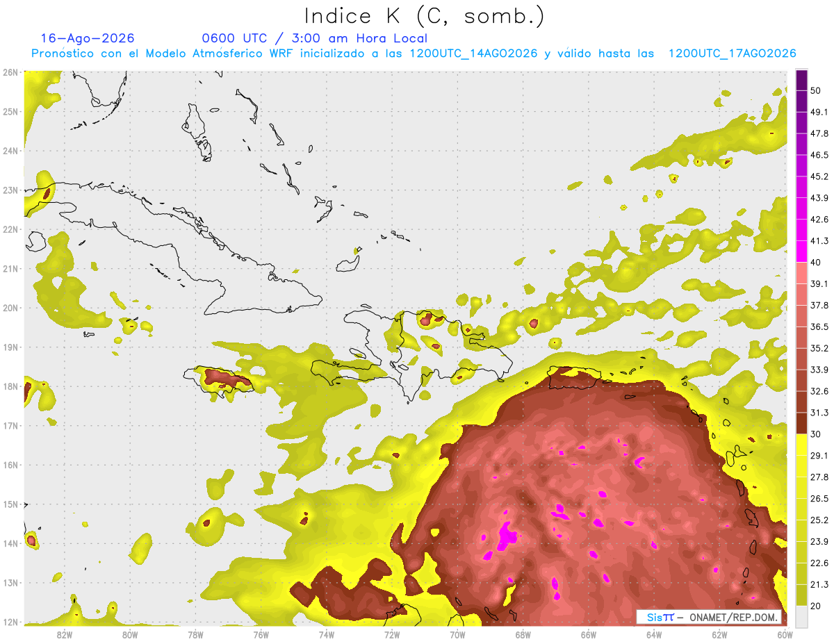Click the dark brown swatch between 30 and 31.3
This screenshot has width=834, height=644.
(x=802, y=423)
